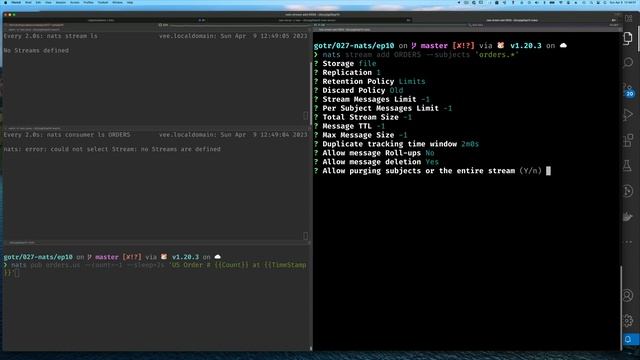Open the notifications bell icon
640x360 pixels.
(628, 340)
